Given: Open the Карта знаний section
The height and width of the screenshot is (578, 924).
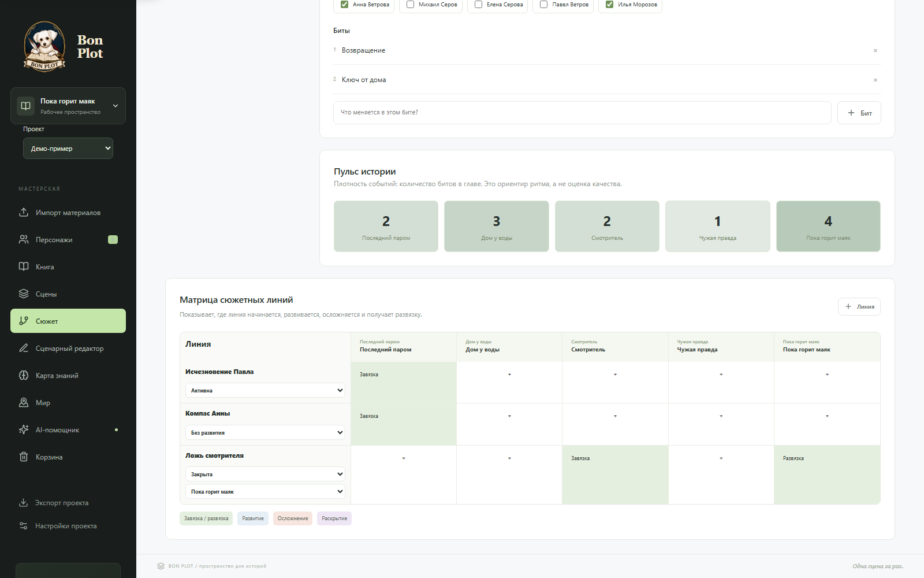Looking at the screenshot, I should pos(68,375).
